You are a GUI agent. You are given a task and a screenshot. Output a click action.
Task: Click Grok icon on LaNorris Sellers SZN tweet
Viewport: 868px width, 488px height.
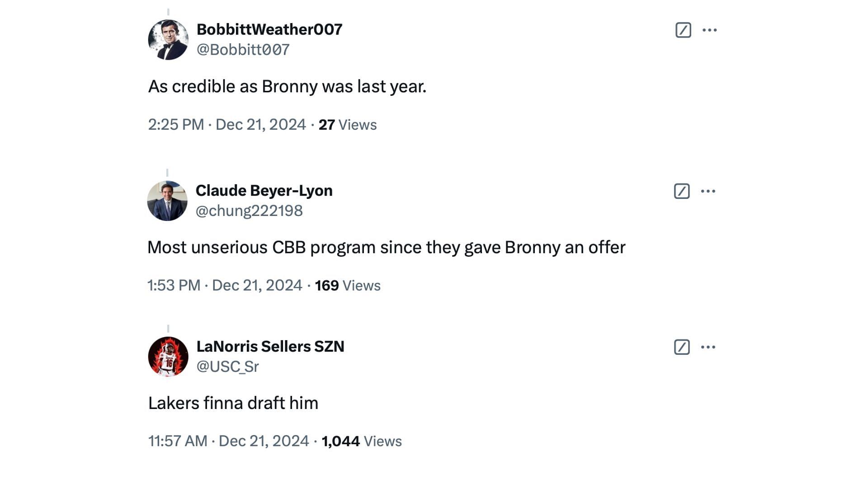682,347
